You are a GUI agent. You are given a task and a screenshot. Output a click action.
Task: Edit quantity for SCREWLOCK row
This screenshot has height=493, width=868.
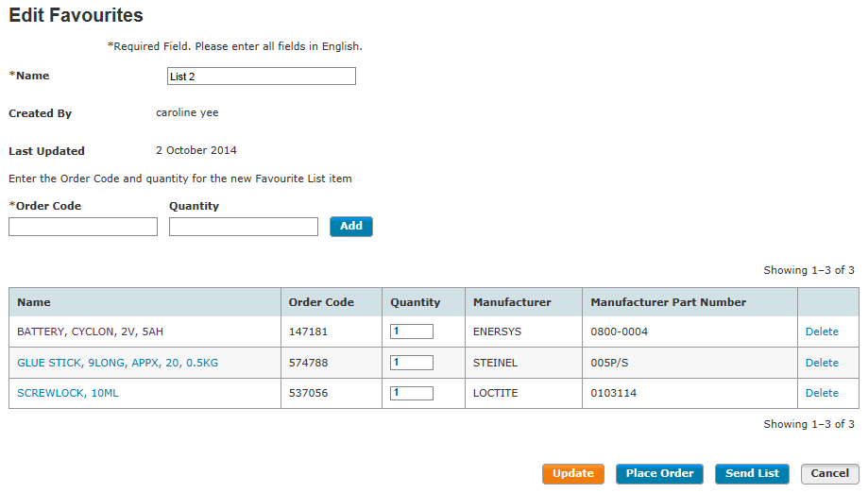point(412,393)
